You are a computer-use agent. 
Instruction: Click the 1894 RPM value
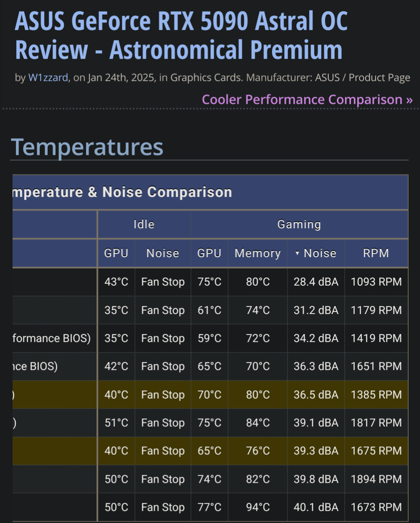[376, 479]
